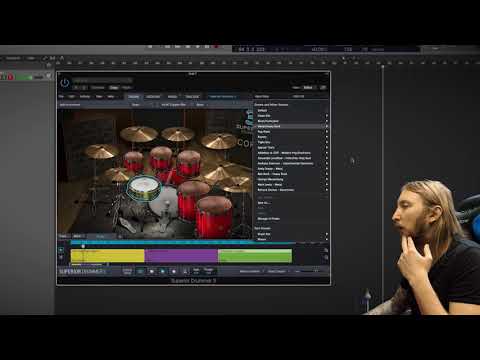Click the Tempo field in transport
This screenshot has width=480, height=360.
pos(209,271)
